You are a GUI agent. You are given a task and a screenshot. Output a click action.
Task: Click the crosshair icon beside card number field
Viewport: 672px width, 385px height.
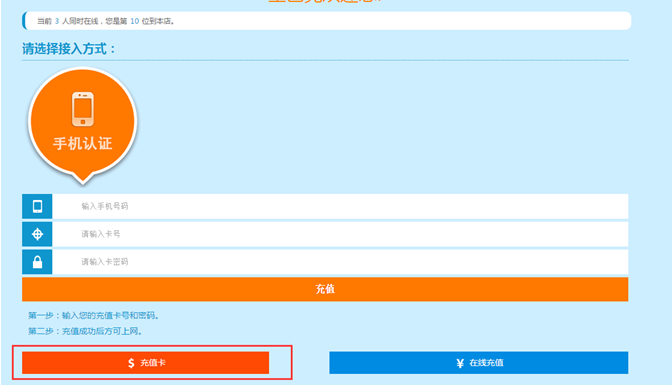pos(37,234)
